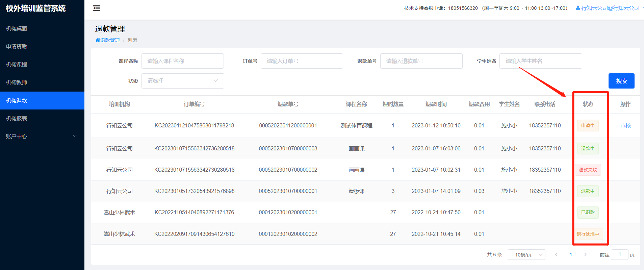Open 机构桌面 in the sidebar
Image resolution: width=644 pixels, height=270 pixels.
(x=17, y=29)
